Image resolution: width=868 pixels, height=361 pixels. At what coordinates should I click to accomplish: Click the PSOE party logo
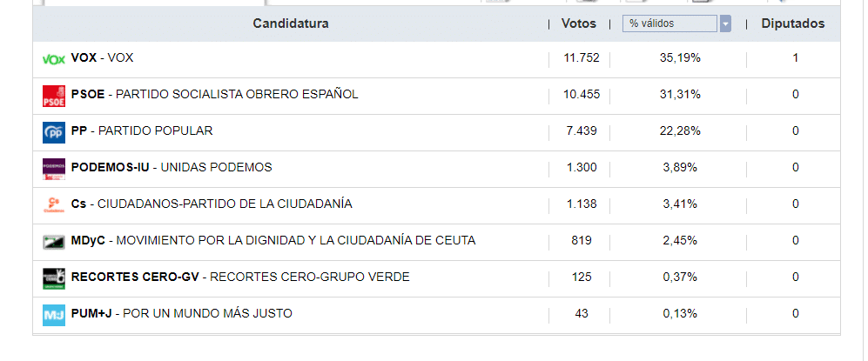(x=54, y=95)
